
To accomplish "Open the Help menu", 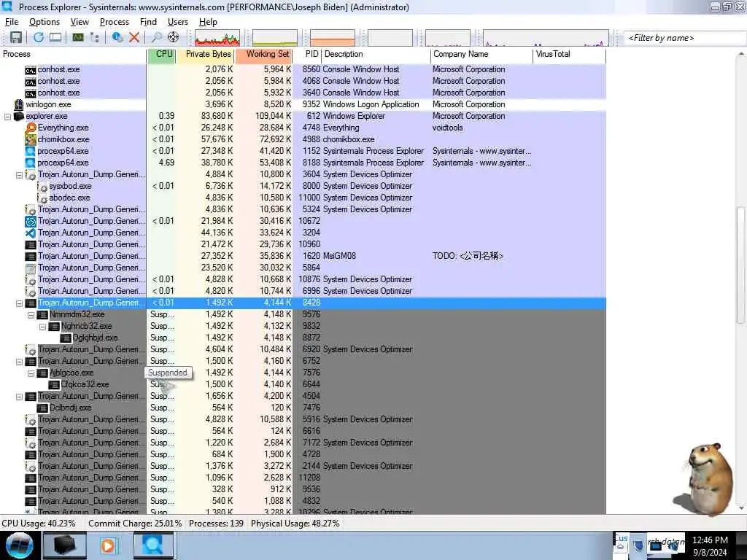I will [208, 22].
